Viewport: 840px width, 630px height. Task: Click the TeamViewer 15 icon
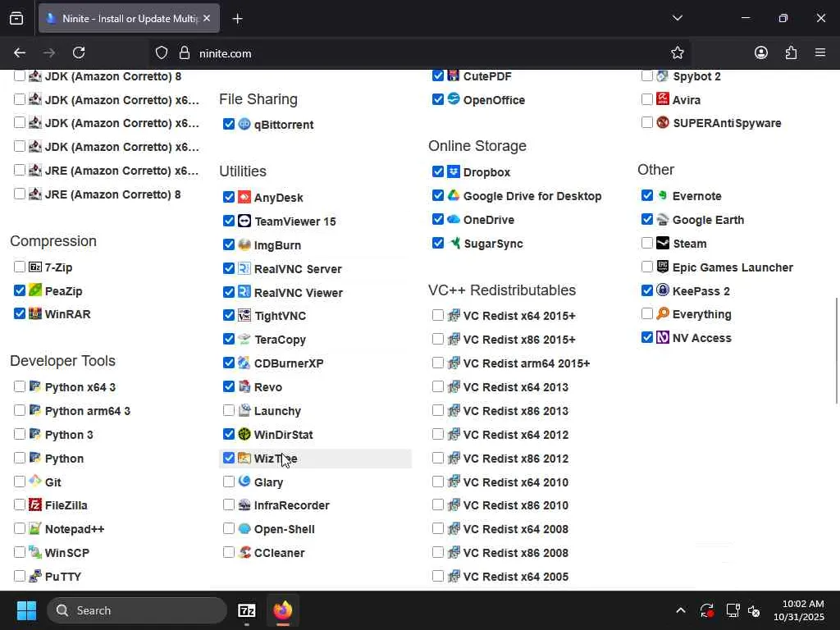(x=244, y=221)
